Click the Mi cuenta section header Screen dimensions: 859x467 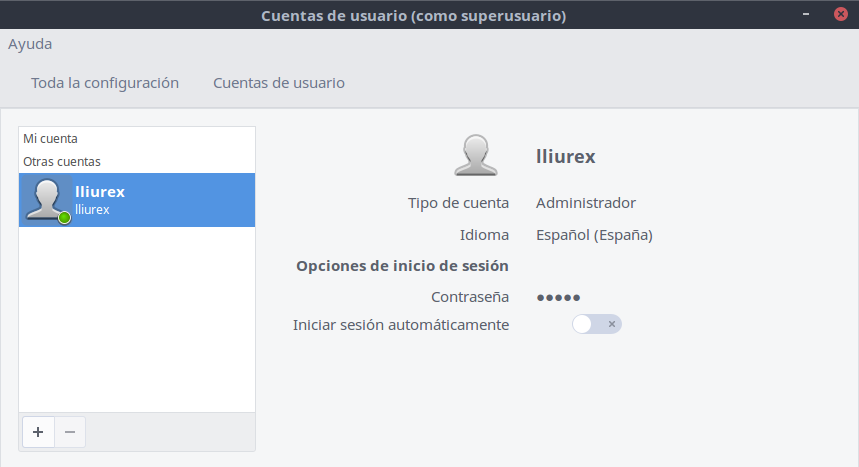pos(51,139)
